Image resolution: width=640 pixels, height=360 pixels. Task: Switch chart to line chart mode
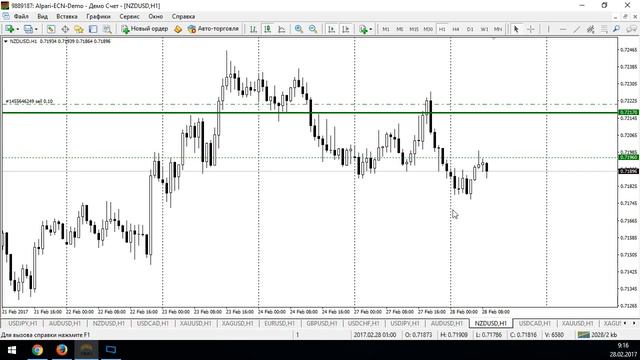[282, 29]
